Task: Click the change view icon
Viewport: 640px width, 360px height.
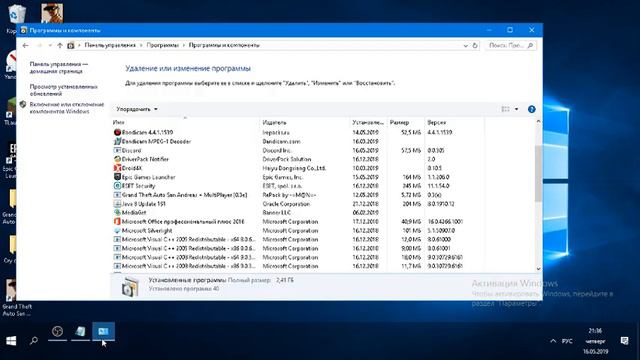Action: coord(505,109)
